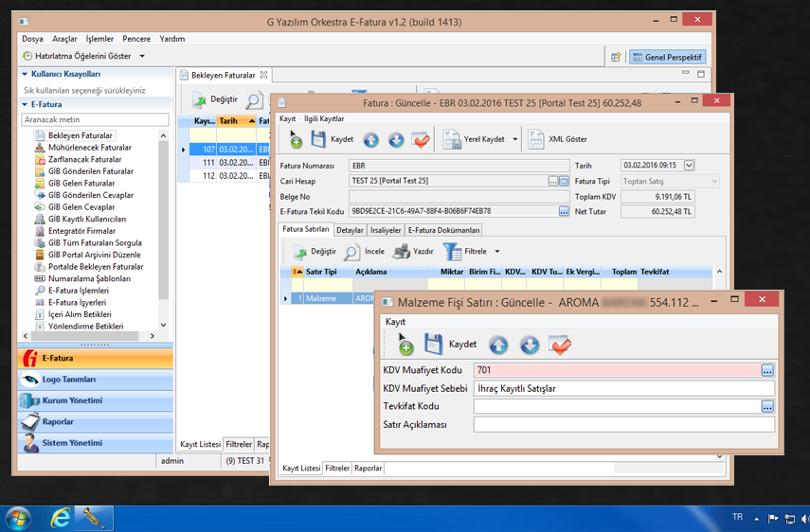The width and height of the screenshot is (810, 532).
Task: Switch to Filtreler tab in Bekleyen Faturalar
Action: [x=239, y=444]
